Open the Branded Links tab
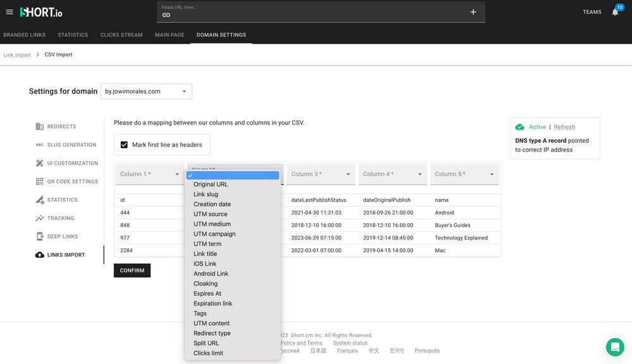 tap(25, 35)
